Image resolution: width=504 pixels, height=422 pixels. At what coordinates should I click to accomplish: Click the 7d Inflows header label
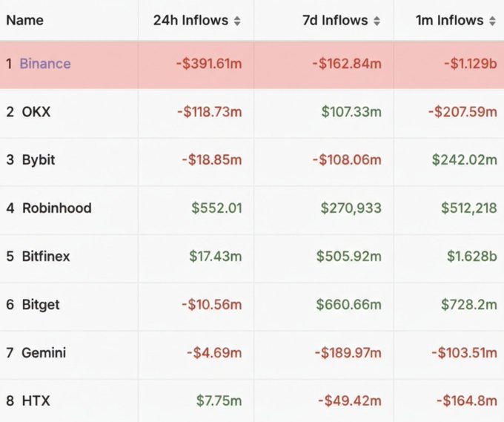335,20
